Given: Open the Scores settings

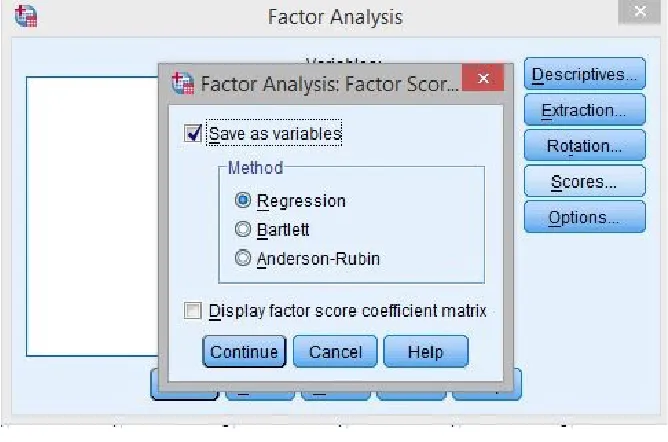Looking at the screenshot, I should [584, 181].
